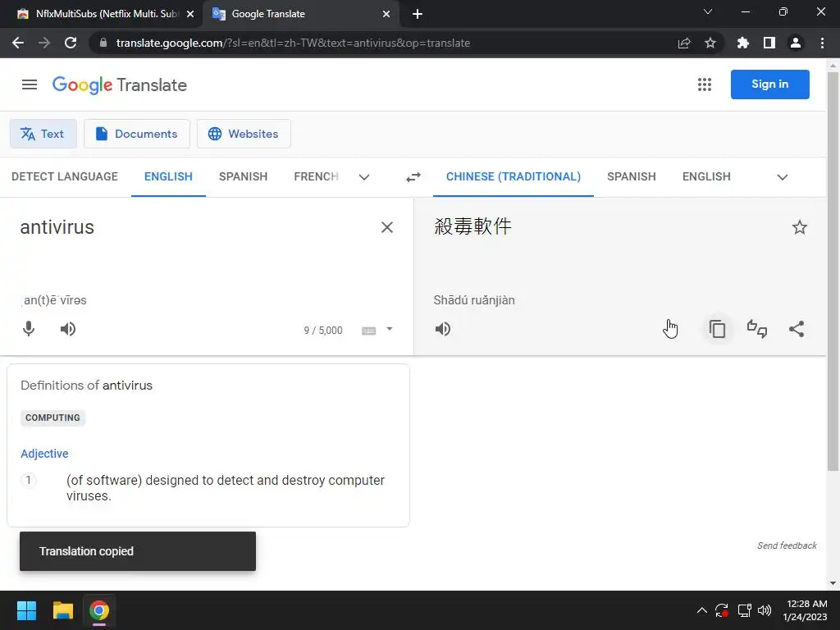Open input tools dropdown arrow
The width and height of the screenshot is (840, 630).
click(x=390, y=330)
